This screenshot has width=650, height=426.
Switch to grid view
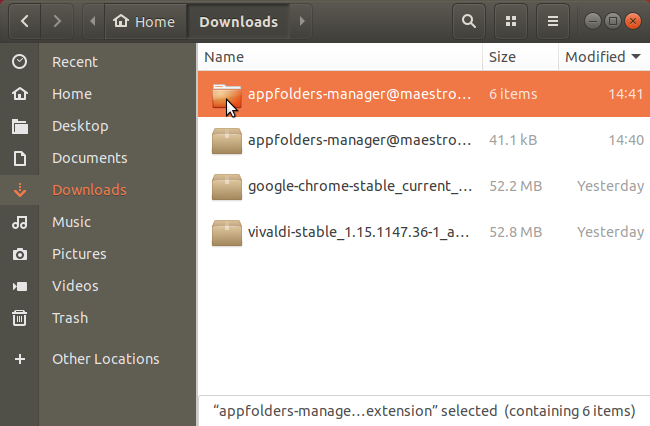click(x=511, y=21)
